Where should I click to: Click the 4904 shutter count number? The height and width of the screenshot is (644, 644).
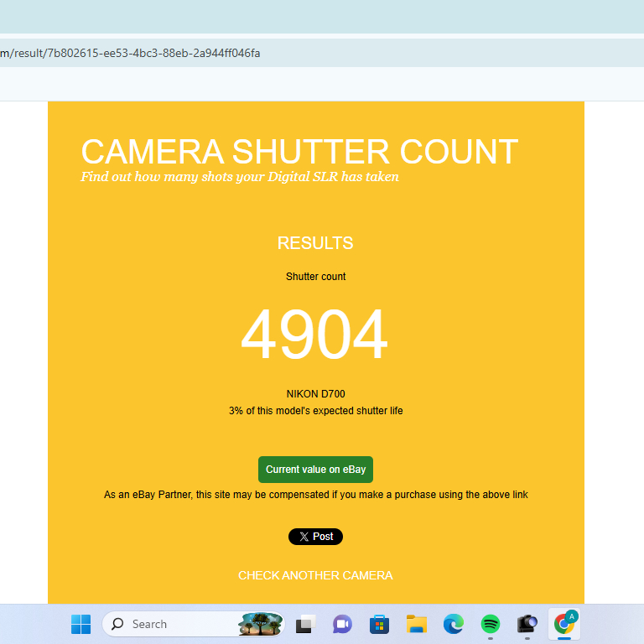[314, 335]
